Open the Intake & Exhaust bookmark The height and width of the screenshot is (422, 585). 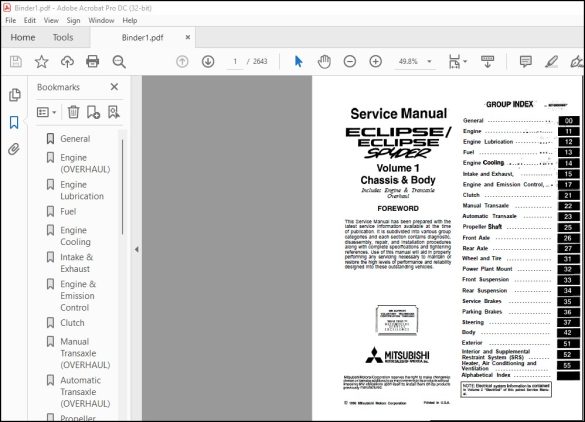tap(76, 263)
